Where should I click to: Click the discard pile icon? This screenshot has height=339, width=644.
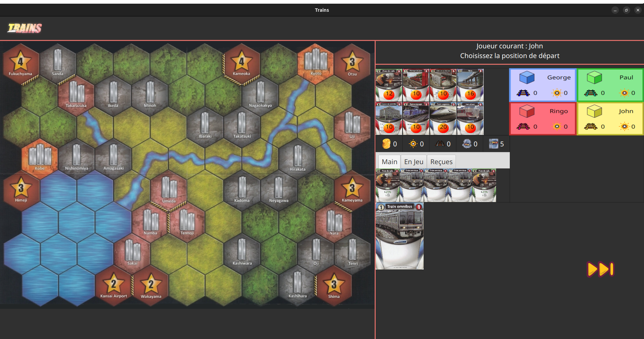point(467,144)
